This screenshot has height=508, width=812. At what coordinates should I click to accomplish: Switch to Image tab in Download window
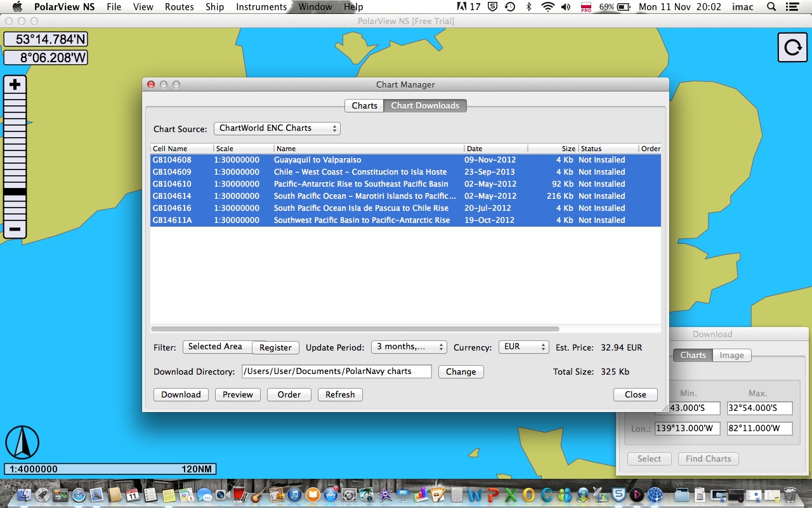(x=731, y=355)
